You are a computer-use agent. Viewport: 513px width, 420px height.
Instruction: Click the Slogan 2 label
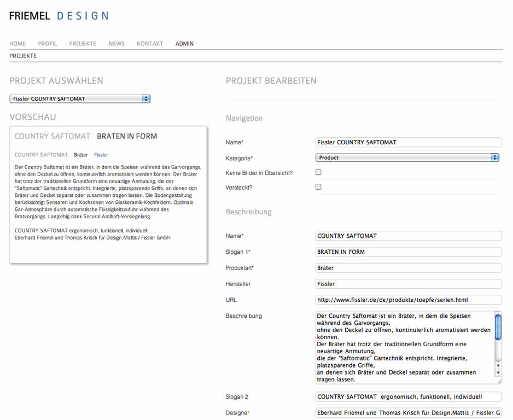(x=237, y=397)
